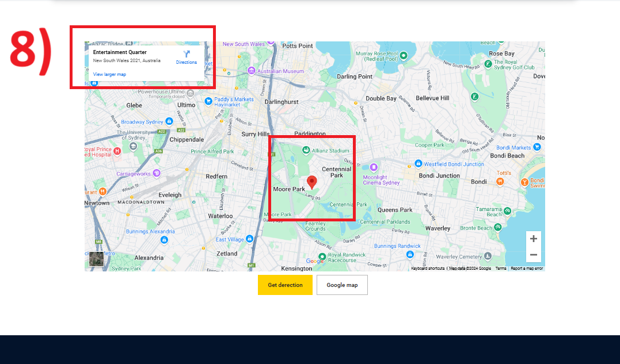Select the Bunnings Randwick shopping pin
This screenshot has height=364, width=620.
click(x=410, y=254)
